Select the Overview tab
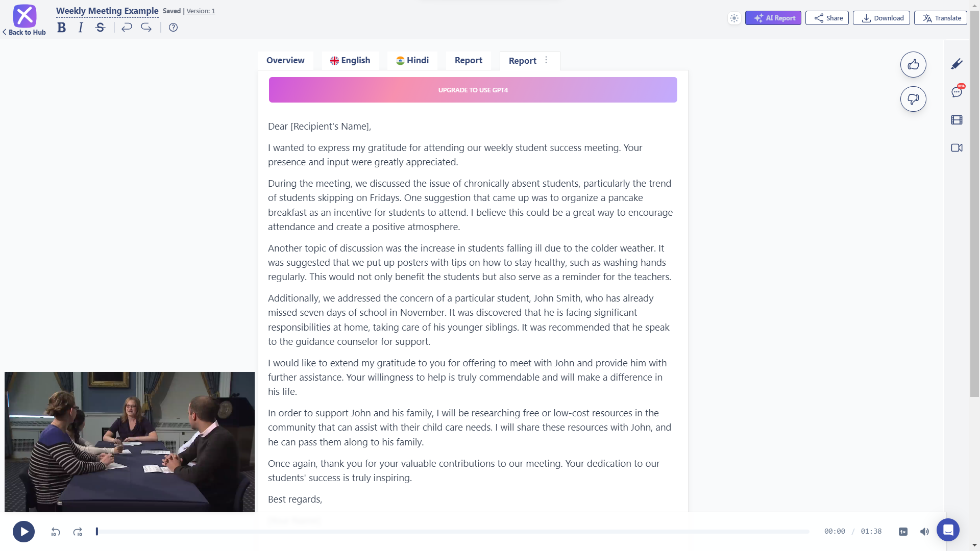 coord(285,60)
